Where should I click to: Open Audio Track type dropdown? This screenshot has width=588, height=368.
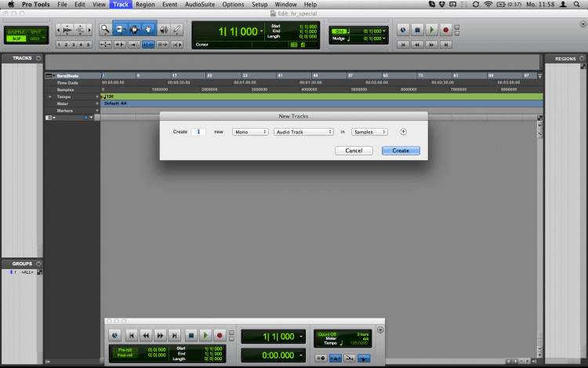(303, 132)
